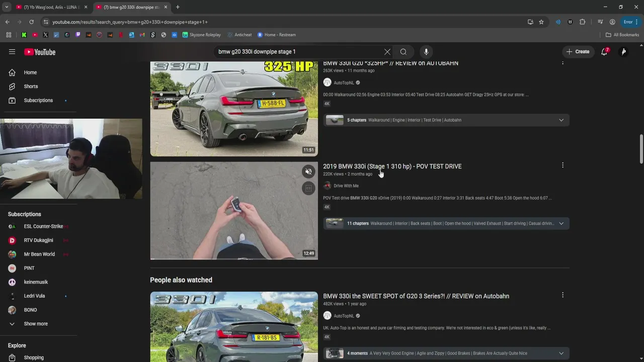Open more actions for SWEET SPOT video
The width and height of the screenshot is (644, 362).
tap(562, 295)
